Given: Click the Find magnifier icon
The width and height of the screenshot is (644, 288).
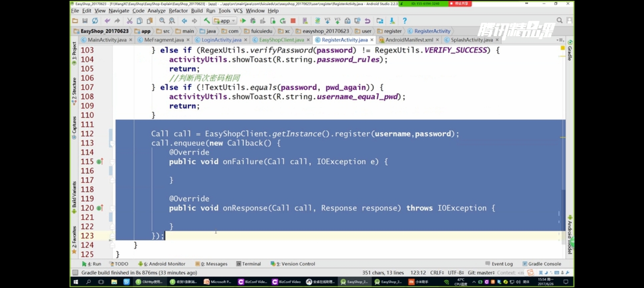Looking at the screenshot, I should pos(162,21).
